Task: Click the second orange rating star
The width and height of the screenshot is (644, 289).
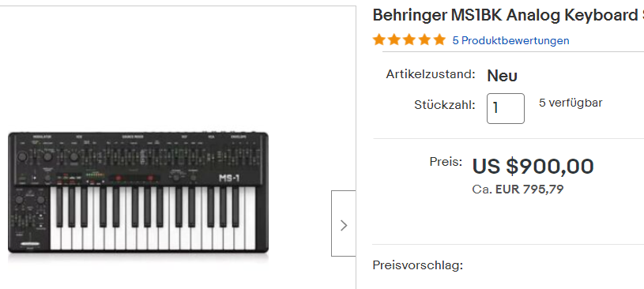Action: point(394,39)
